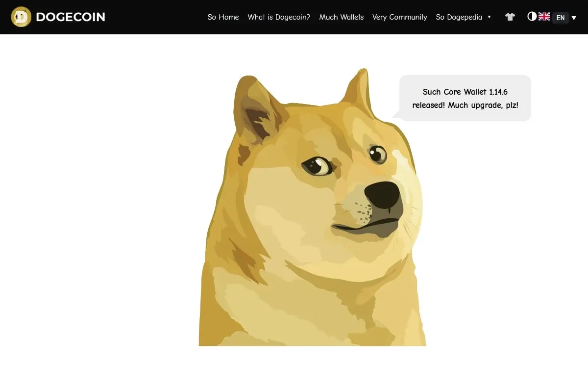Click the Doge Shiba Inu illustration
Image resolution: width=588 pixels, height=388 pixels.
coord(312,207)
